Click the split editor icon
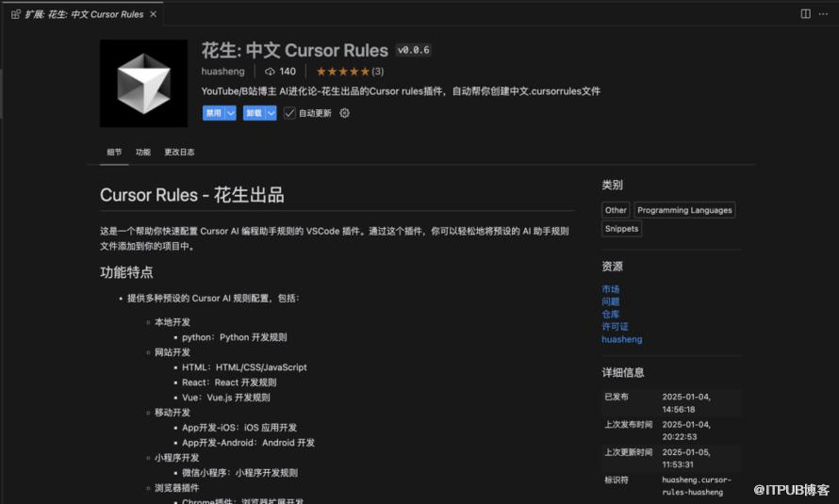 tap(805, 14)
